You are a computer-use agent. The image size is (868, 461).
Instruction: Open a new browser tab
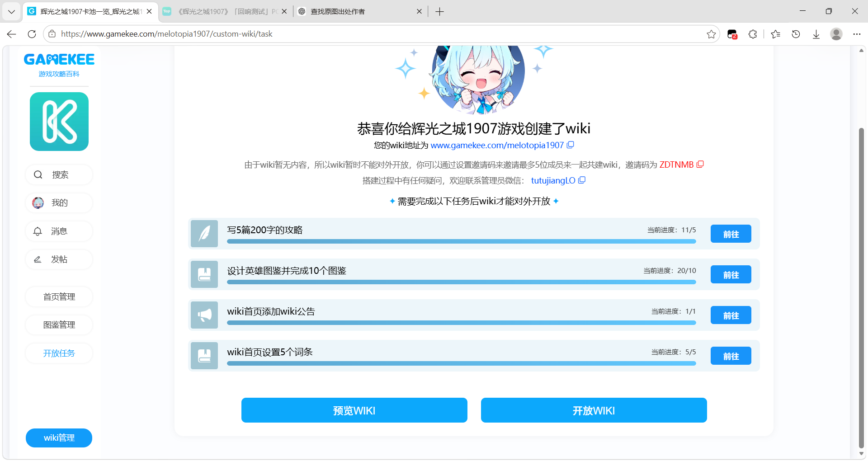439,12
